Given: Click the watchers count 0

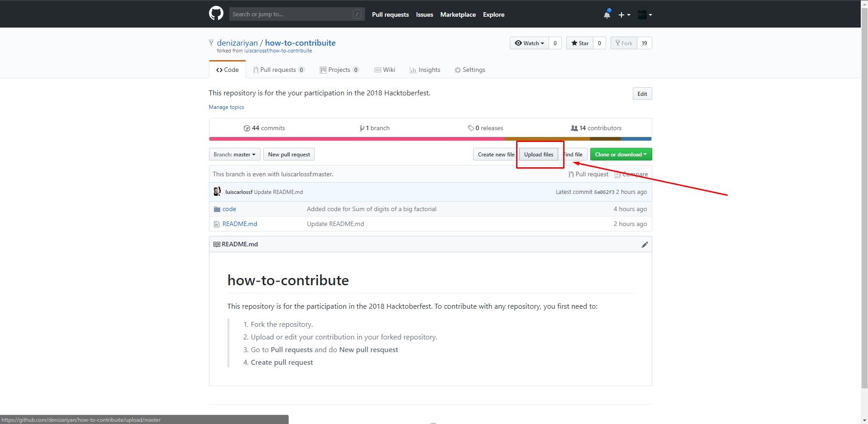Looking at the screenshot, I should point(555,43).
